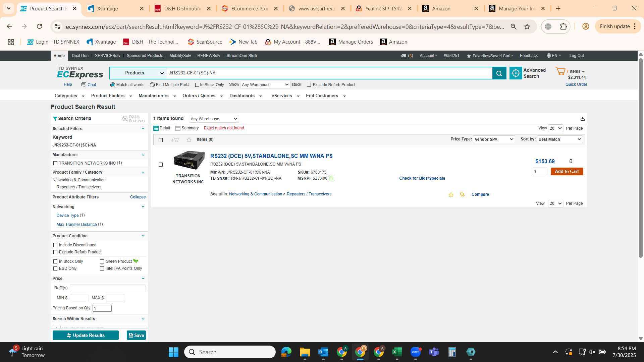
Task: Click the teal search magnifier button
Action: 499,73
